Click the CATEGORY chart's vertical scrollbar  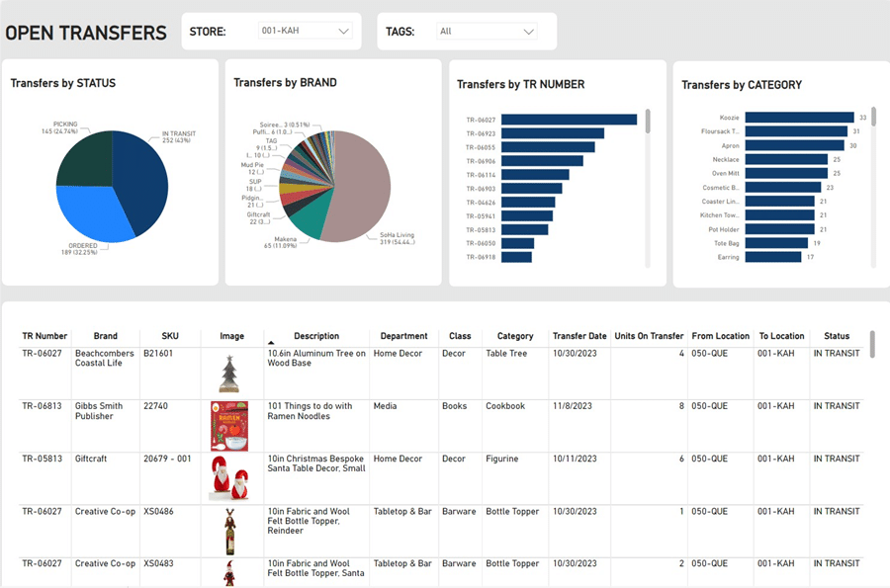pyautogui.click(x=873, y=116)
